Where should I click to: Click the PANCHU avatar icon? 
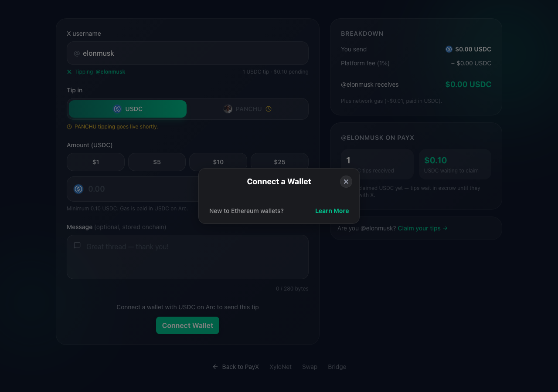(228, 109)
